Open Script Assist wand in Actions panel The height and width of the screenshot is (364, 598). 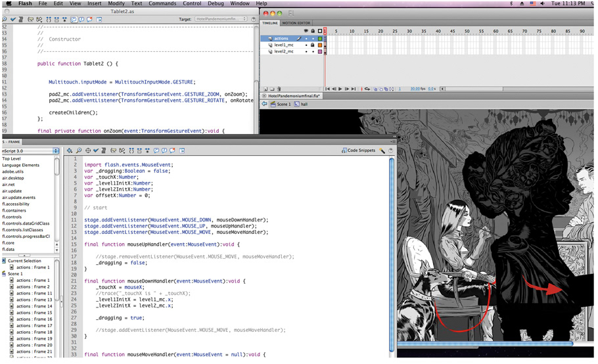[x=382, y=150]
